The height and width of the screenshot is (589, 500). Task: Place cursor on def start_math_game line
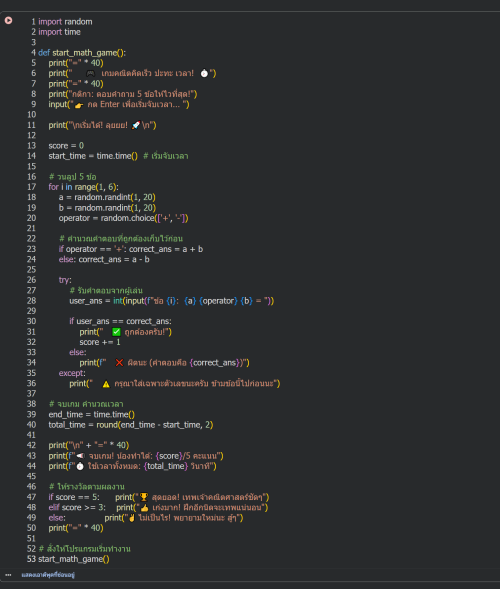point(82,53)
